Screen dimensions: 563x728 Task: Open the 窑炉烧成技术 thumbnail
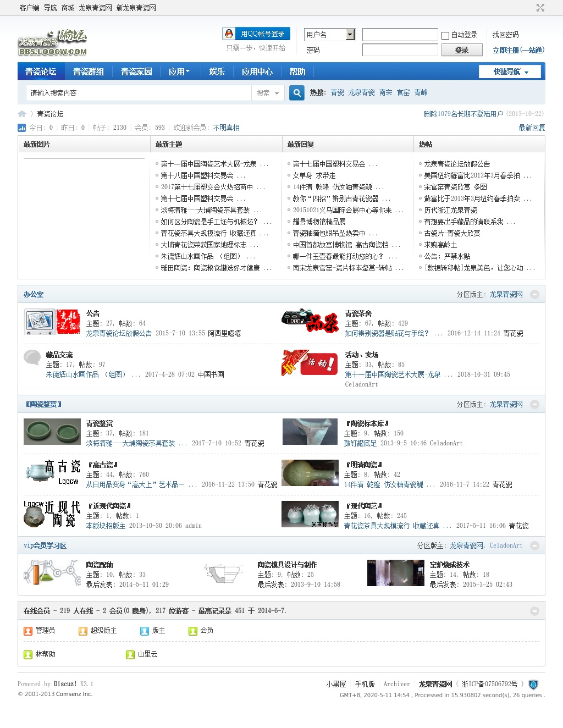tap(395, 573)
